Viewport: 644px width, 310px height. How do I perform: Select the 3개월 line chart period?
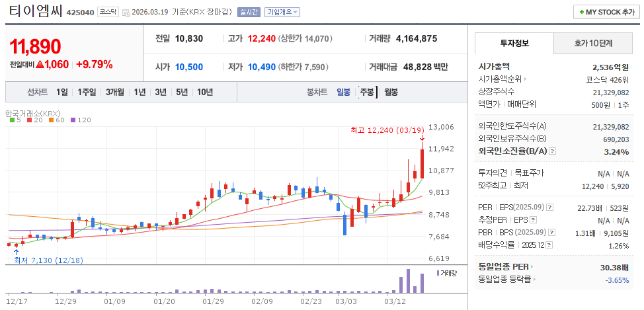[114, 92]
